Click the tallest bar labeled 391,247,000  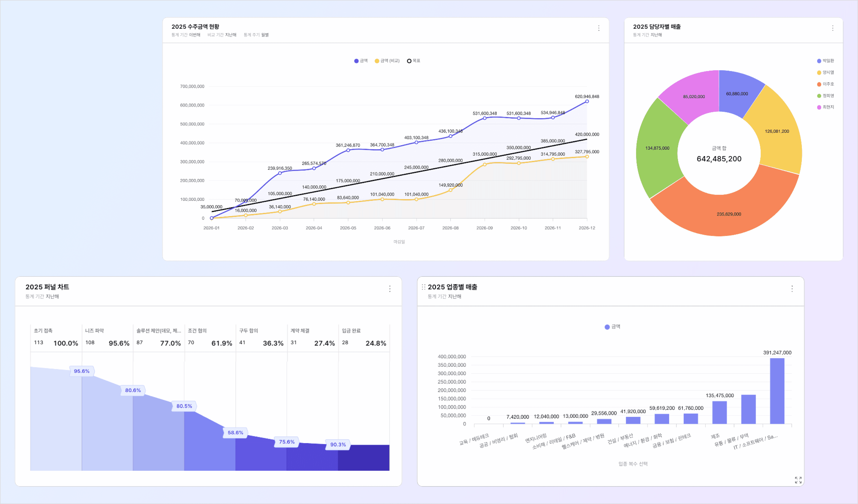tap(777, 391)
